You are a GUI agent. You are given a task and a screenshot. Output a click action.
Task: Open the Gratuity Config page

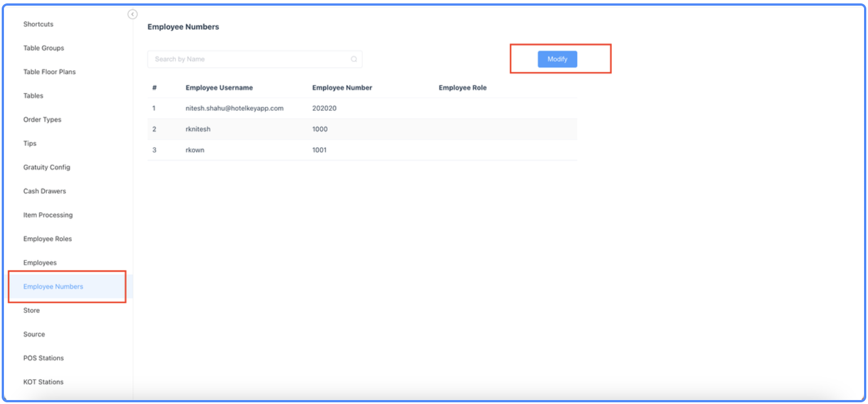click(46, 167)
